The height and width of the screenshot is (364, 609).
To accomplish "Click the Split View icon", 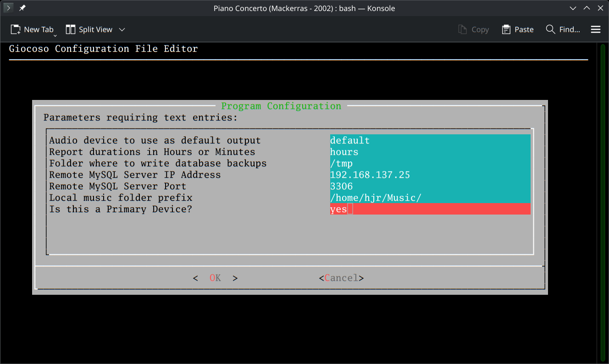I will click(x=71, y=29).
